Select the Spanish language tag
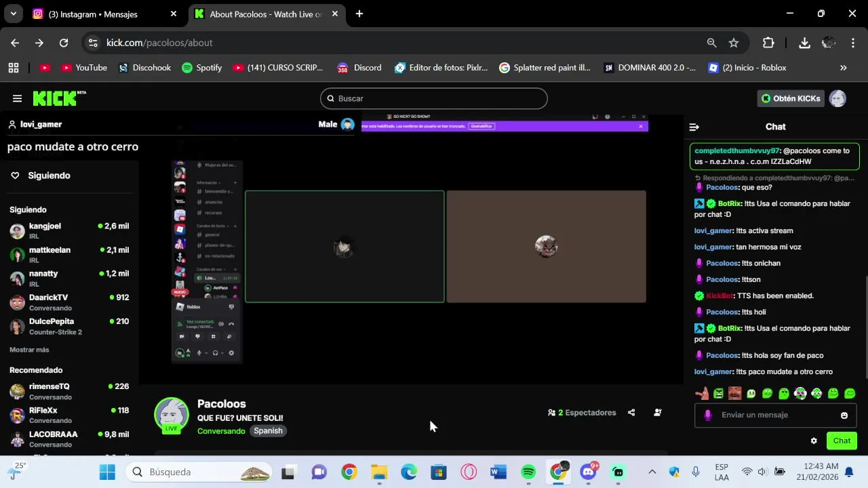 [x=268, y=431]
